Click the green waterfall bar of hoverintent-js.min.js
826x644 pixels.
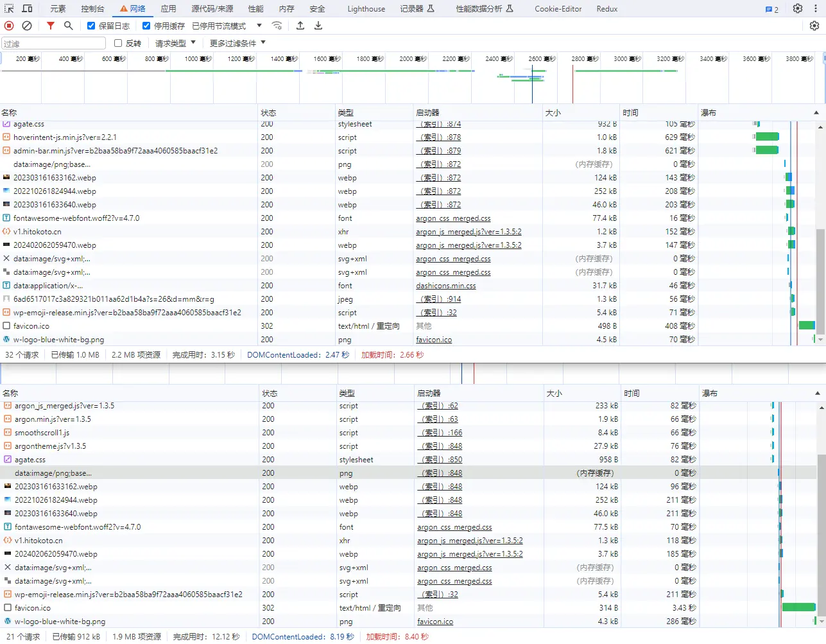click(767, 137)
